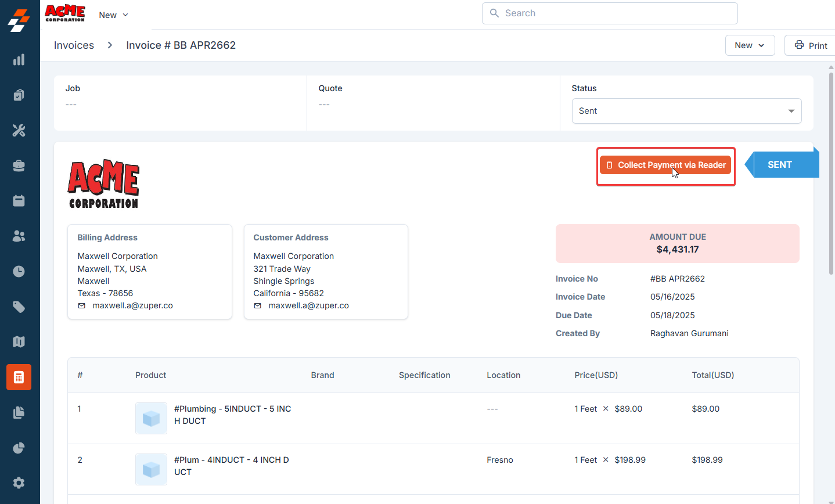Click the Print button
Screen dimensions: 835x504
tap(810, 45)
